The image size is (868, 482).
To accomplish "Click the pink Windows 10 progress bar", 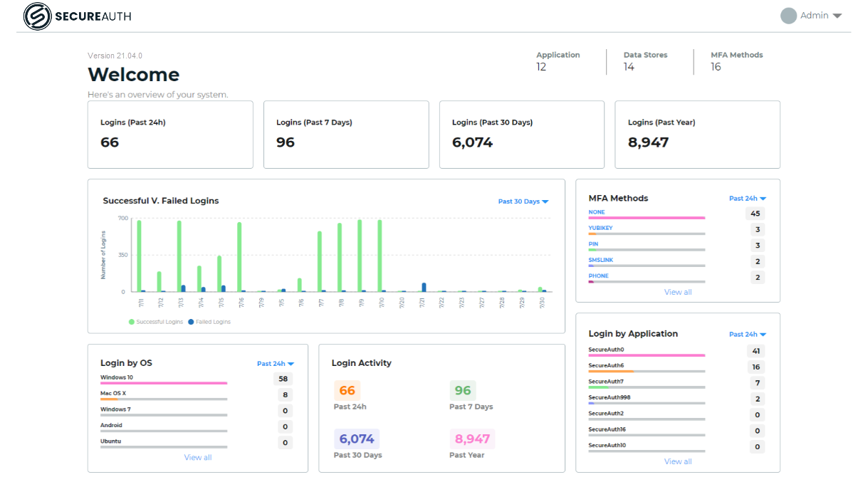I will (163, 384).
